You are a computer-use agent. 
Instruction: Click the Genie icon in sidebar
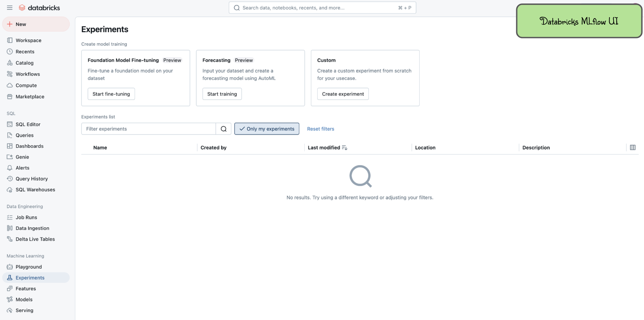point(10,157)
